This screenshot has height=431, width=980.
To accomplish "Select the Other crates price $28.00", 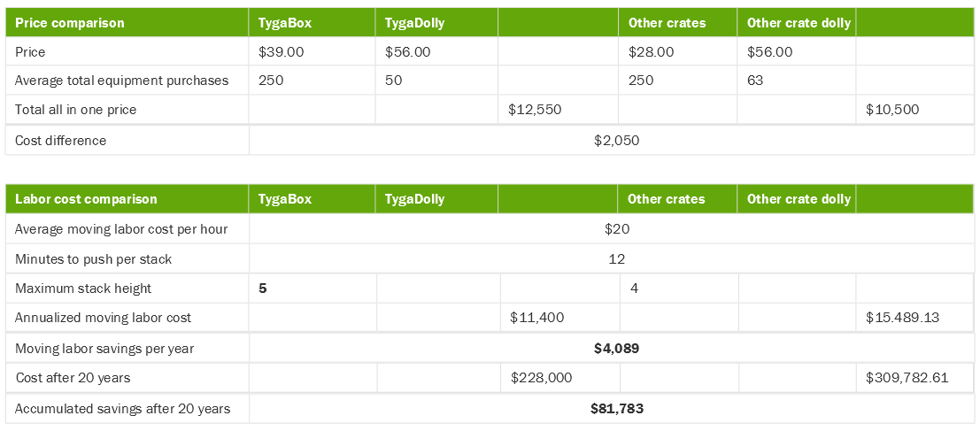I will pyautogui.click(x=652, y=52).
